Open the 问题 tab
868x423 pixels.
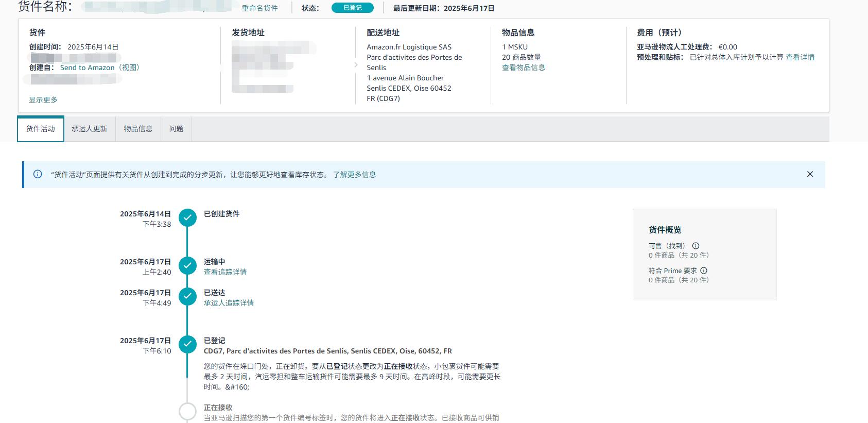pos(176,129)
